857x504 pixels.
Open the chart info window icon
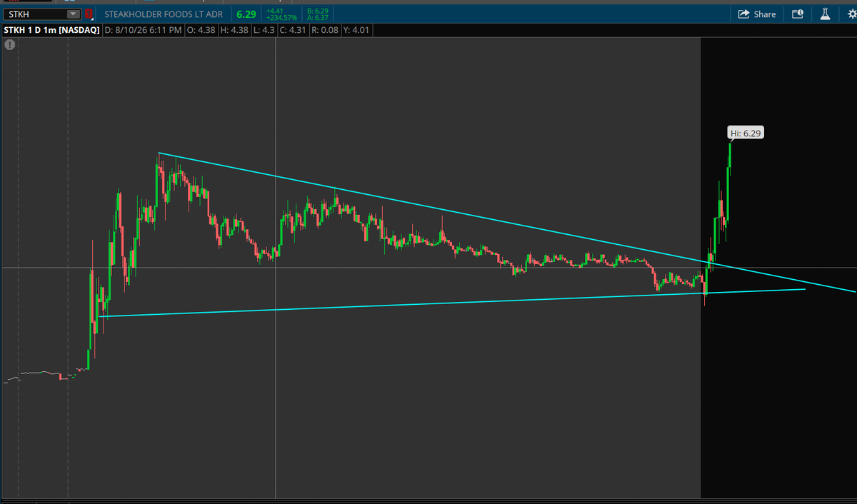pos(797,14)
